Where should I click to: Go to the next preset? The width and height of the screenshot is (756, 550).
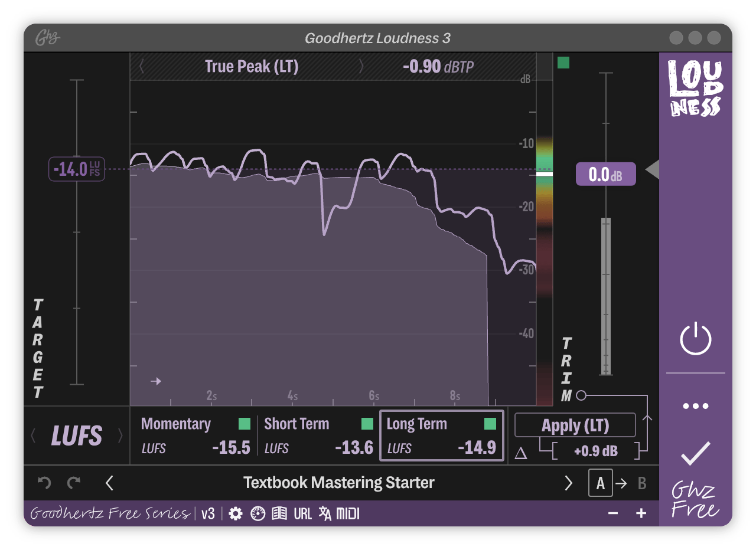click(x=568, y=483)
